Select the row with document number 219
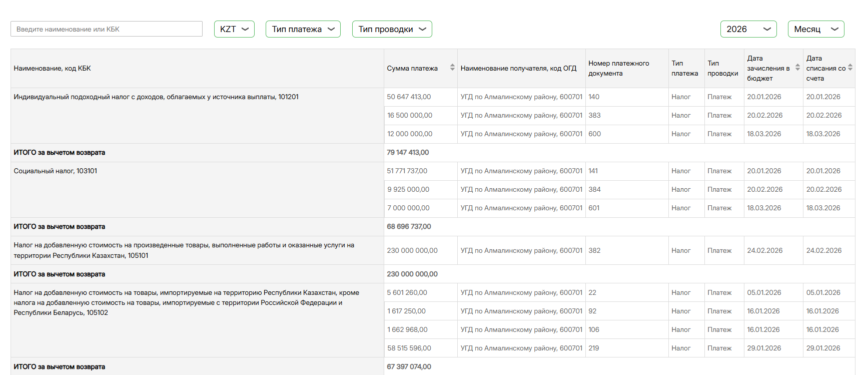The width and height of the screenshot is (868, 375). pyautogui.click(x=594, y=348)
